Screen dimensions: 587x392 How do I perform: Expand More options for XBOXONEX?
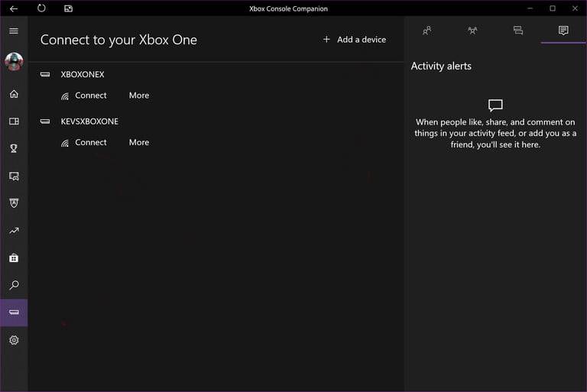(139, 96)
